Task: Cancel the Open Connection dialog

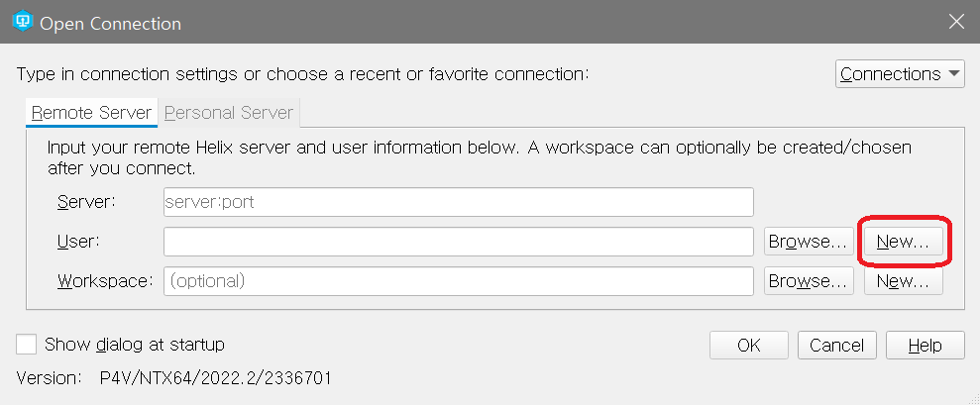Action: (837, 345)
